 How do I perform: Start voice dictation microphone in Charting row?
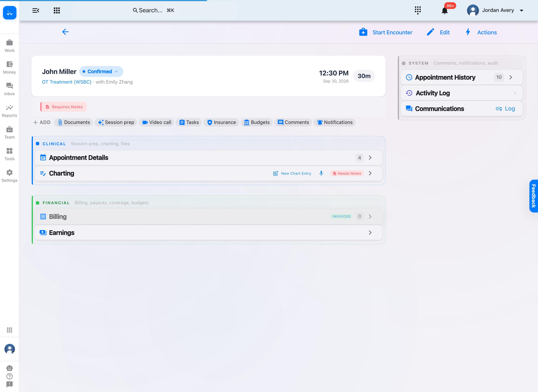321,173
